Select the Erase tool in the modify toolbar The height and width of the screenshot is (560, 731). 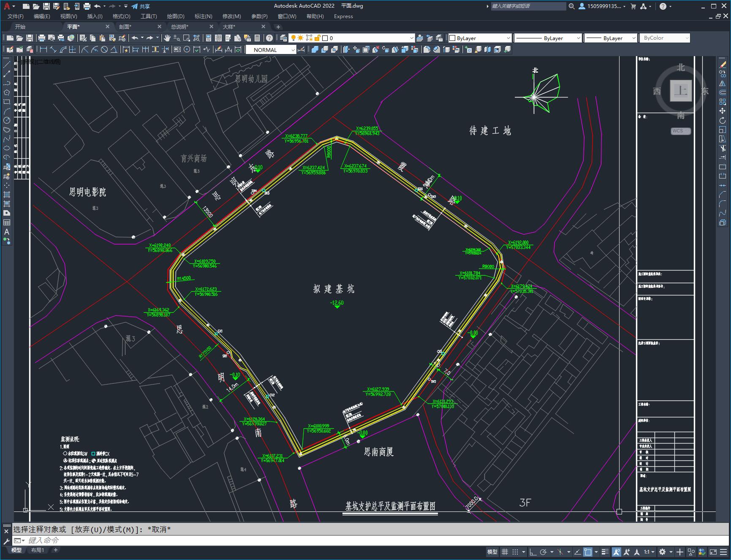(723, 65)
